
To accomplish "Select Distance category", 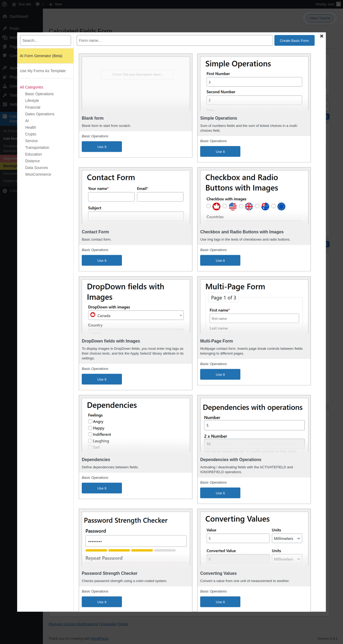I will 32,161.
